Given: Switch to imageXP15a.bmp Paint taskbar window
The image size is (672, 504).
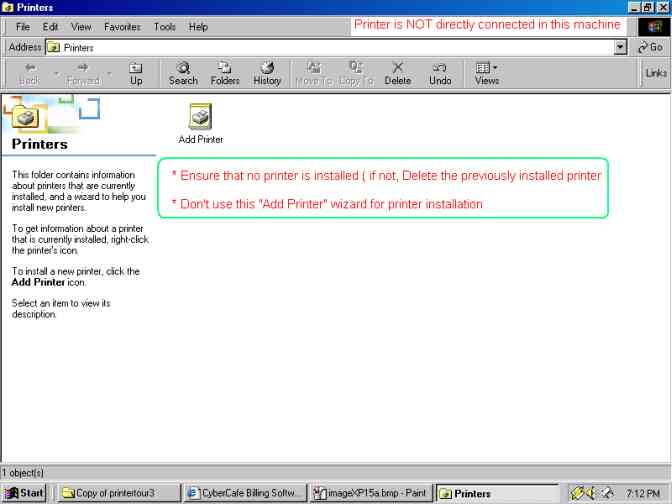Looking at the screenshot, I should coord(370,493).
